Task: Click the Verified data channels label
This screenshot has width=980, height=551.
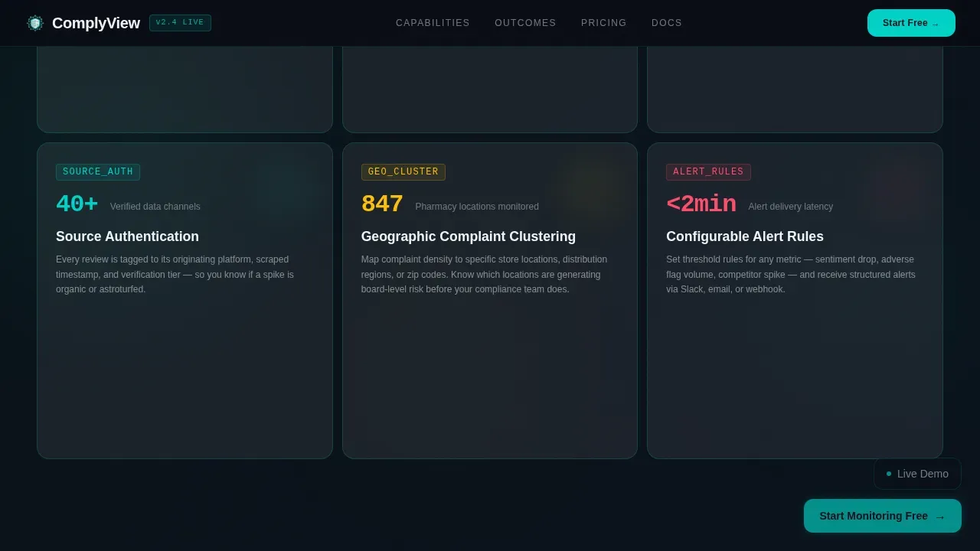Action: [x=155, y=207]
